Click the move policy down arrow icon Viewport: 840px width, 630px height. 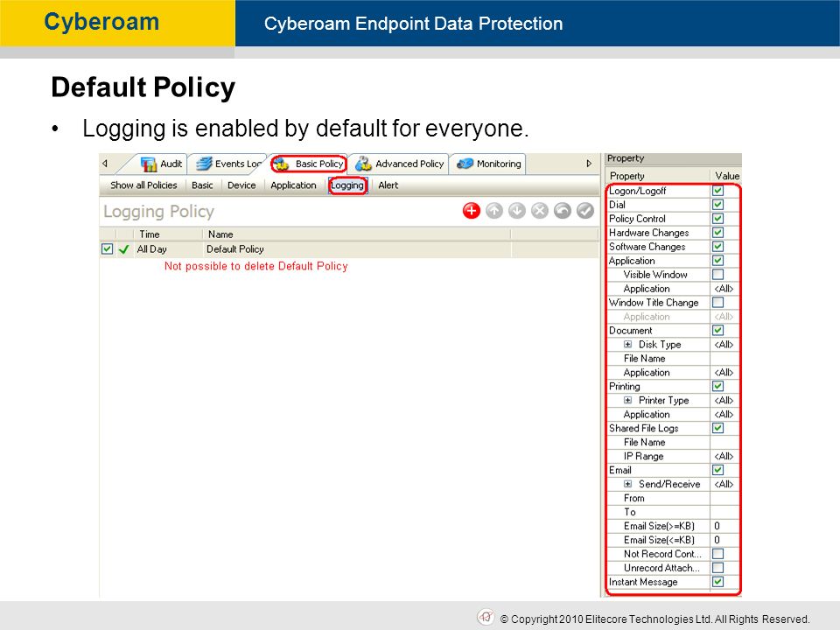(517, 211)
